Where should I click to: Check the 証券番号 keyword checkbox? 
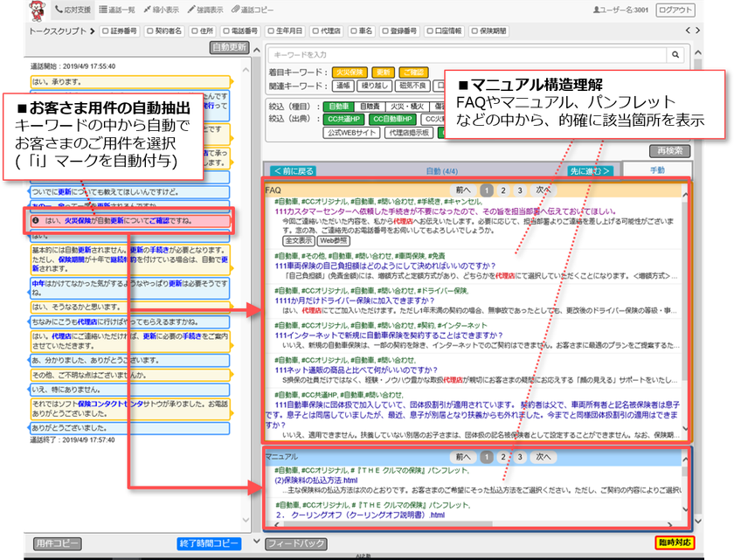click(105, 29)
